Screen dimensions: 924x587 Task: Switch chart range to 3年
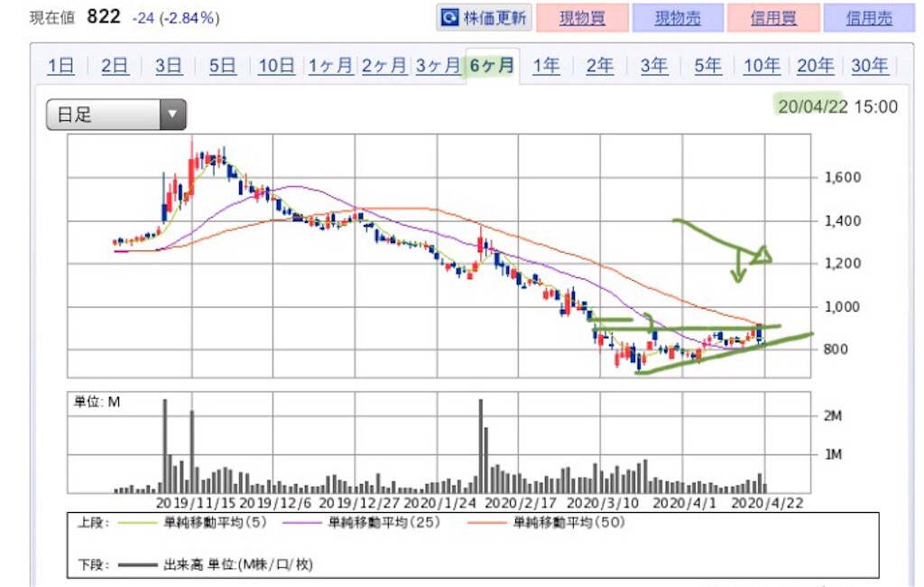point(653,66)
